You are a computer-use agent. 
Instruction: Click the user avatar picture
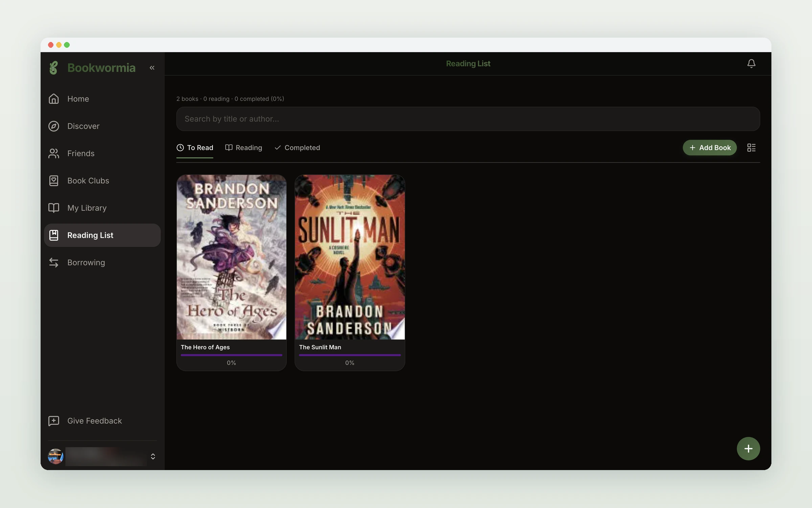(x=55, y=456)
